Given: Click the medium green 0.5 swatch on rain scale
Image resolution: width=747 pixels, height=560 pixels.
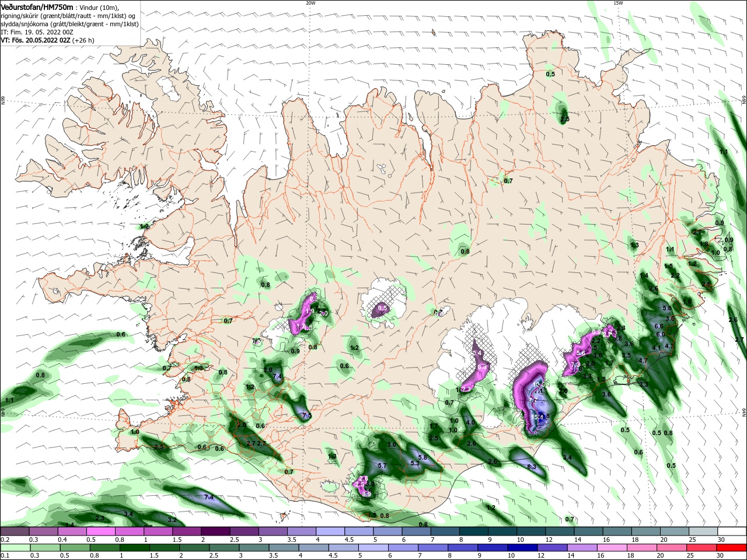Looking at the screenshot, I should click(x=75, y=548).
